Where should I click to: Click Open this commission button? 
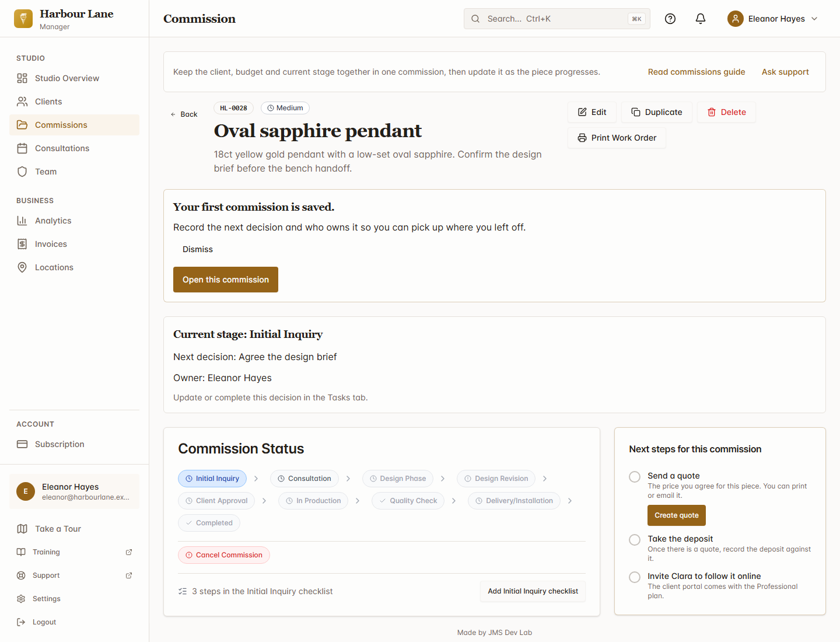pos(226,280)
